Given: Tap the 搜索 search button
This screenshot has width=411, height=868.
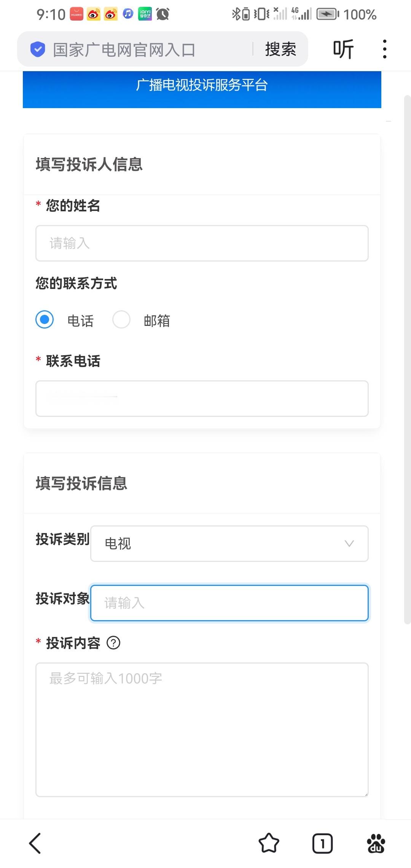Looking at the screenshot, I should 280,49.
